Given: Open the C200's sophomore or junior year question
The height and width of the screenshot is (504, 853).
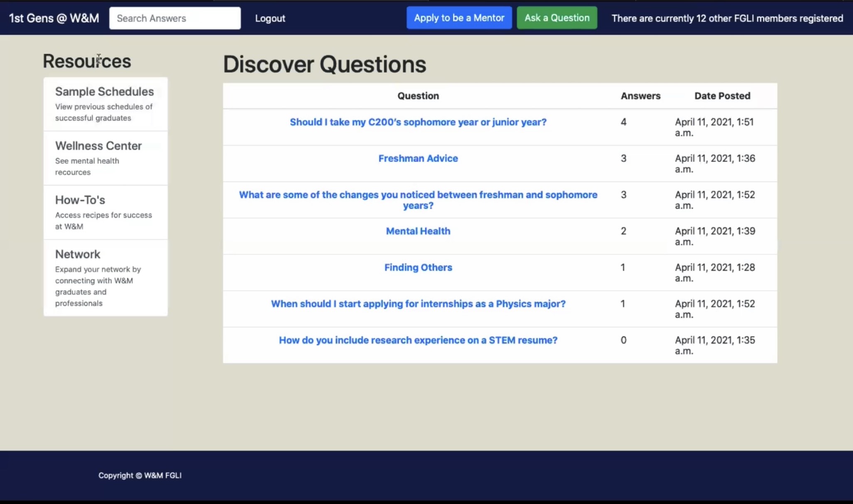Looking at the screenshot, I should pyautogui.click(x=418, y=122).
